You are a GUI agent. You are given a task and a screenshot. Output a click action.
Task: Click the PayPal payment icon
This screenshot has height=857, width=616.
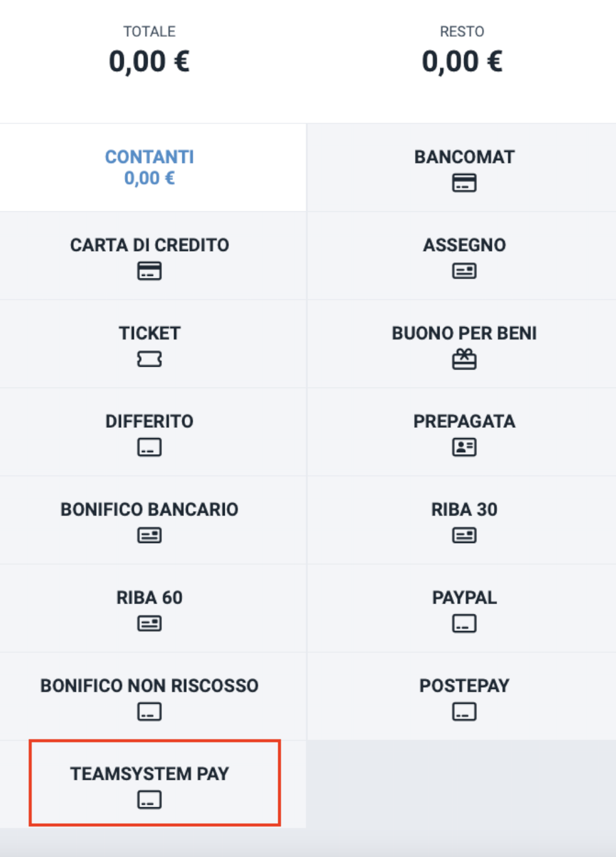point(464,623)
